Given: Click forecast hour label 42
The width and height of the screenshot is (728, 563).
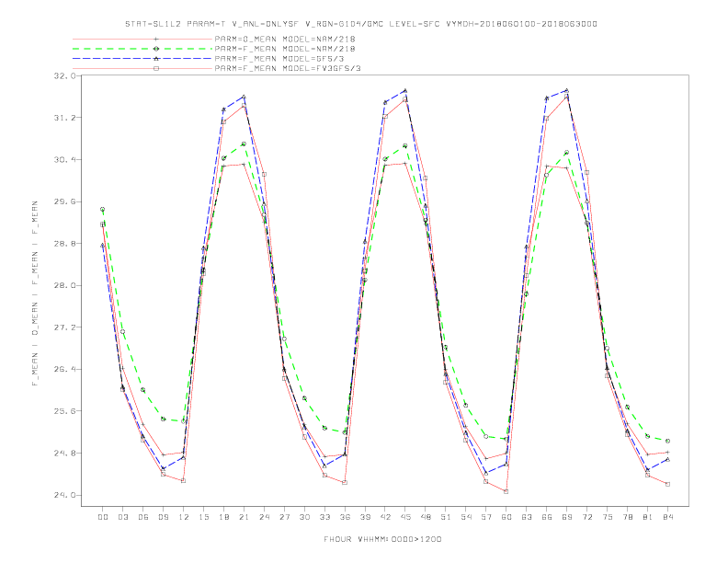Looking at the screenshot, I should tap(385, 517).
